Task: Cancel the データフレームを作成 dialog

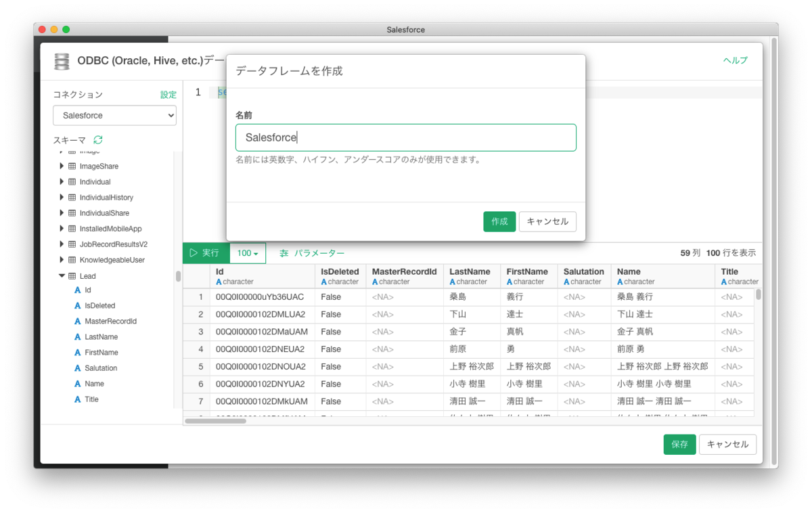Action: coord(547,221)
